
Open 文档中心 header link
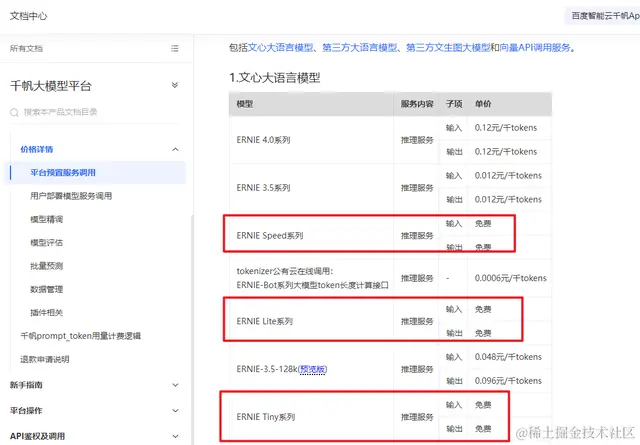pos(29,16)
